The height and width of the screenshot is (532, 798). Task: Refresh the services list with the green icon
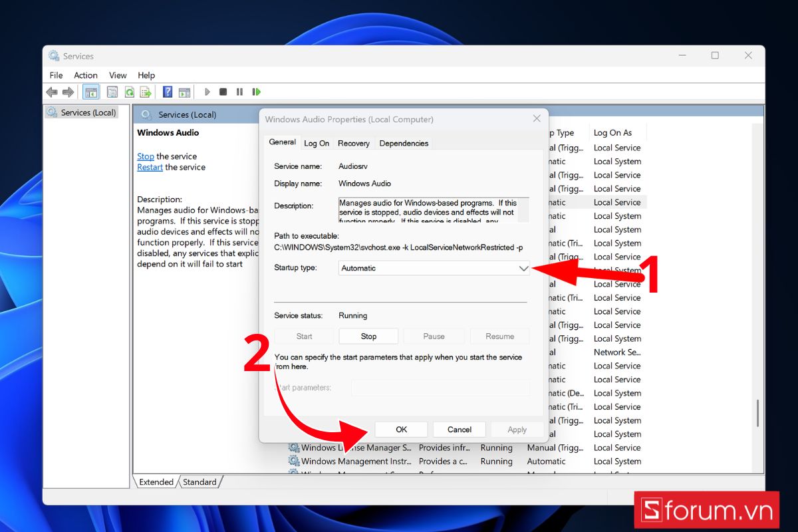(130, 92)
